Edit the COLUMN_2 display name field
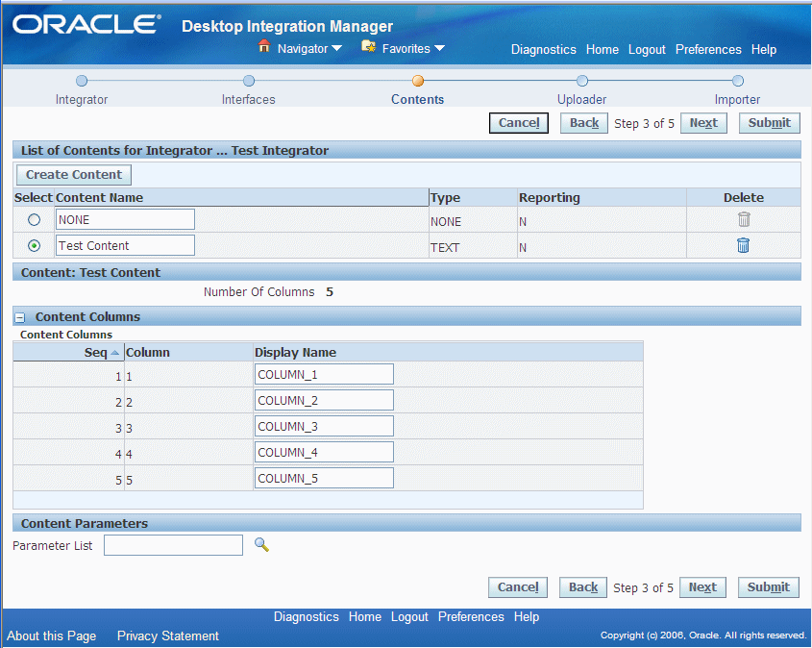 324,400
